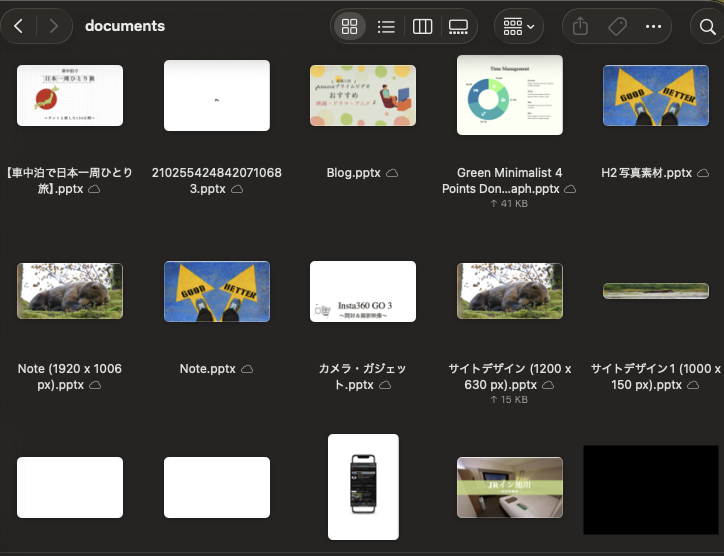Click the ↑ 41 KB upload status
The image size is (724, 556).
pyautogui.click(x=509, y=204)
